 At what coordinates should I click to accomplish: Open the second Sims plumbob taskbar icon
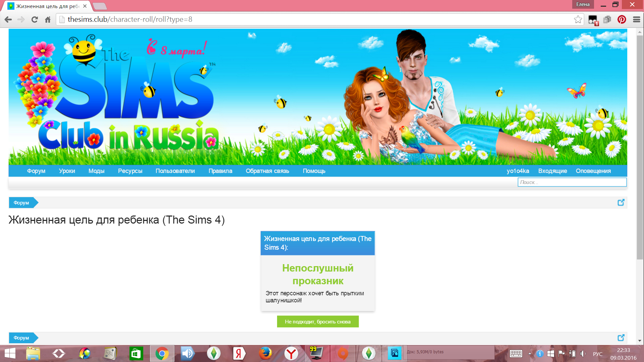(369, 354)
